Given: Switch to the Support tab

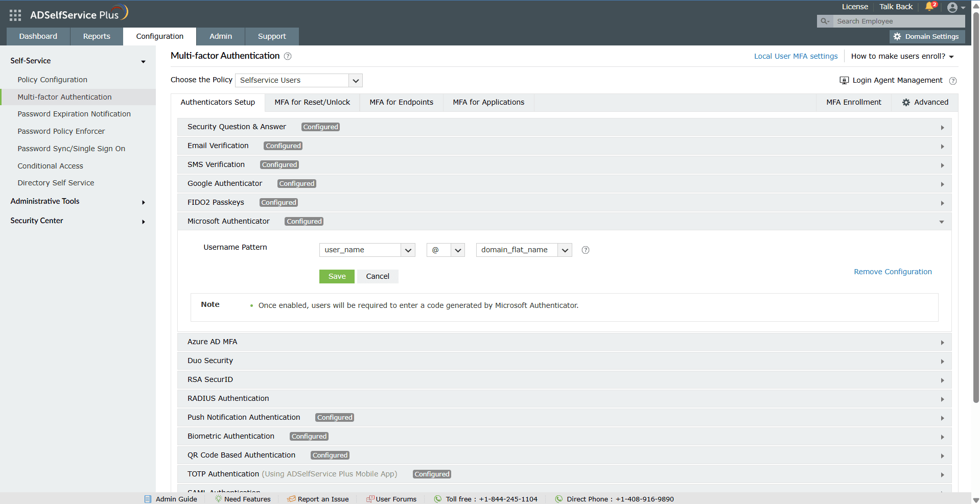Looking at the screenshot, I should (272, 36).
